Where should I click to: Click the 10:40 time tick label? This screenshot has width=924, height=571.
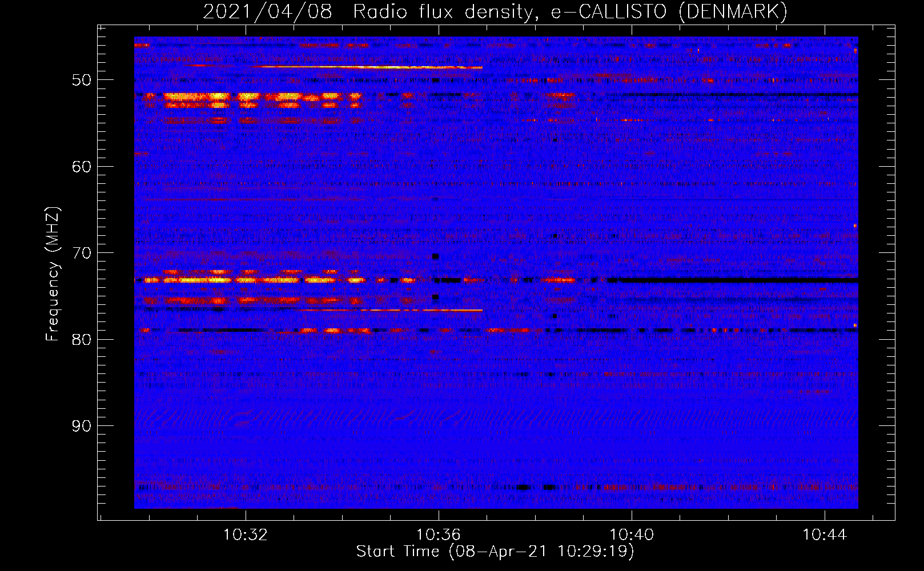632,535
